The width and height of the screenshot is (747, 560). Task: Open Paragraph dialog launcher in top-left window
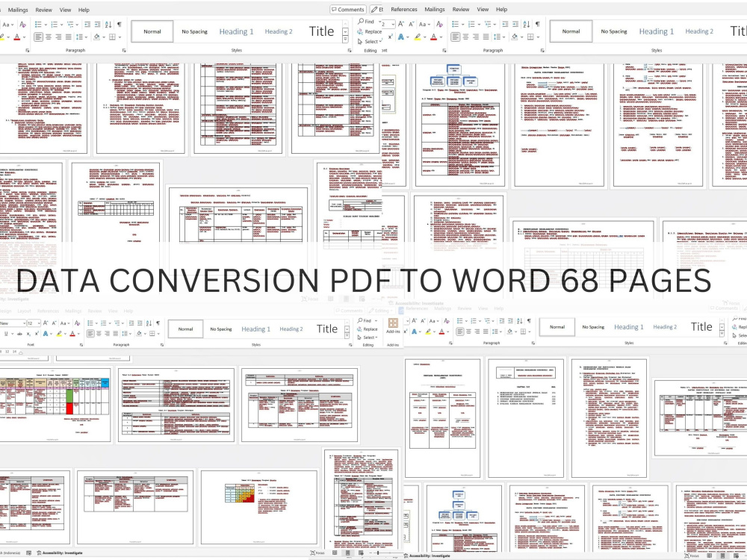[x=124, y=50]
